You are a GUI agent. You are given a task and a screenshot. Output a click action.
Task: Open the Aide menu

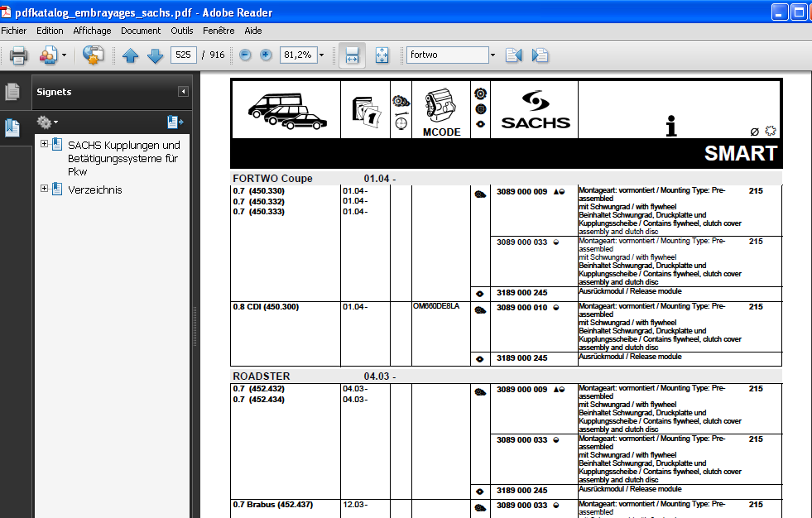click(253, 31)
